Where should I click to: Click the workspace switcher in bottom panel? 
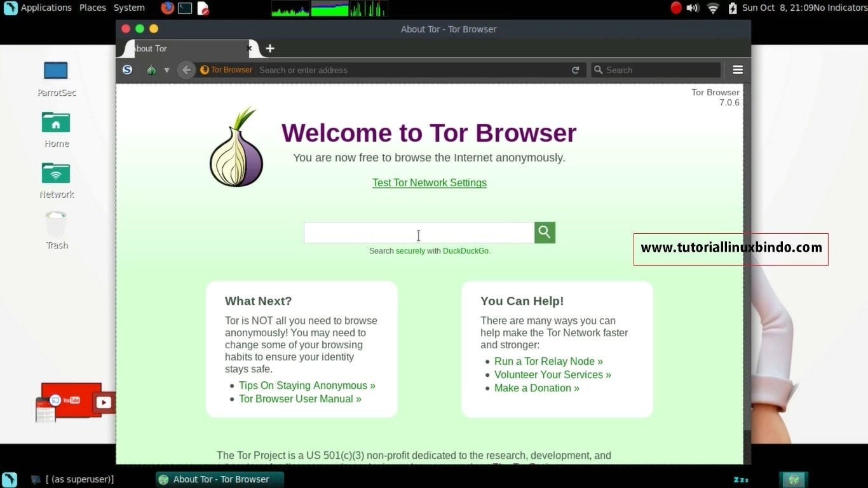coord(794,480)
